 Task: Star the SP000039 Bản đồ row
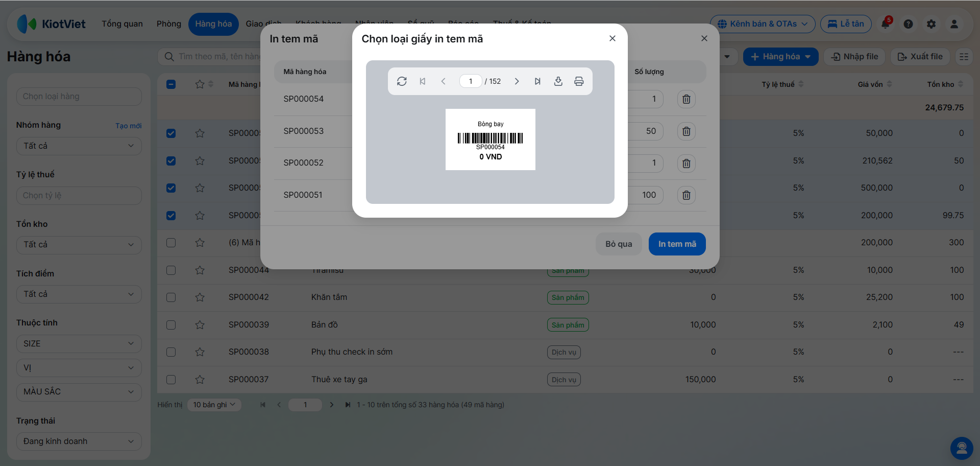[200, 325]
